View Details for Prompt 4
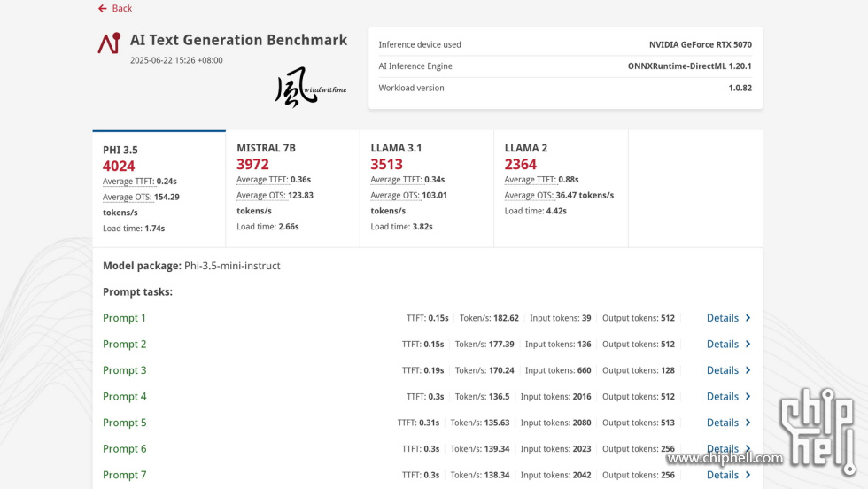 pos(723,397)
